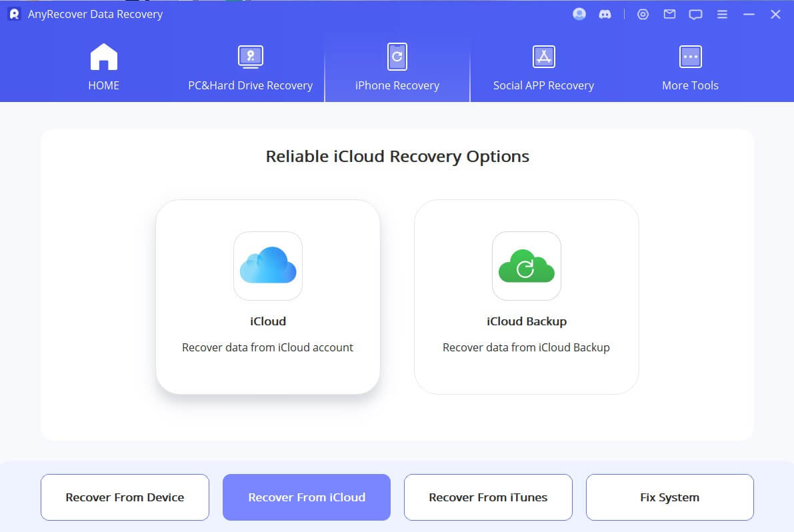Click the Recover From Device button

pos(125,497)
